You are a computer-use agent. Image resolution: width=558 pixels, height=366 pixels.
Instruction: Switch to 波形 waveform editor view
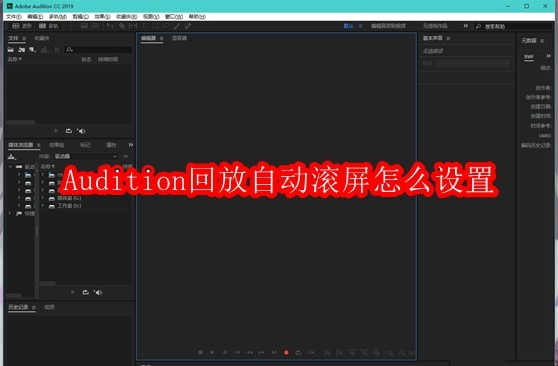[x=22, y=26]
